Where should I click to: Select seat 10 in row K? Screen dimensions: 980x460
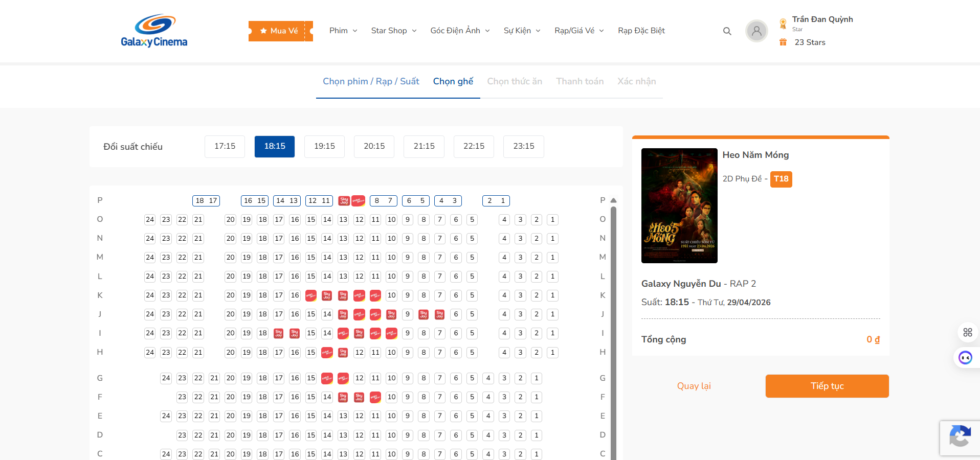click(x=392, y=295)
